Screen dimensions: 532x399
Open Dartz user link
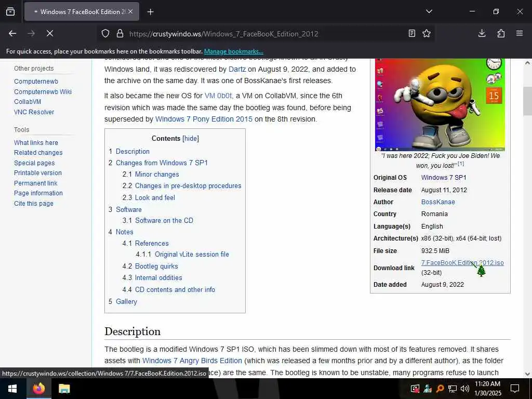(237, 69)
